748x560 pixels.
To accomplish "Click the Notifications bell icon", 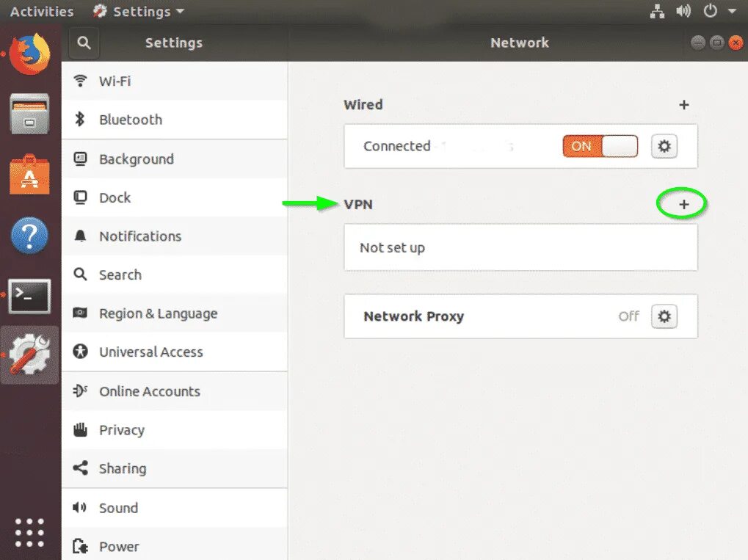I will (80, 236).
